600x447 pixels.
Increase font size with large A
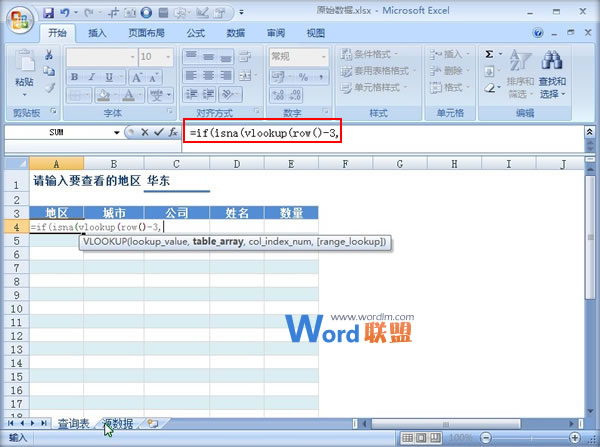pos(137,78)
